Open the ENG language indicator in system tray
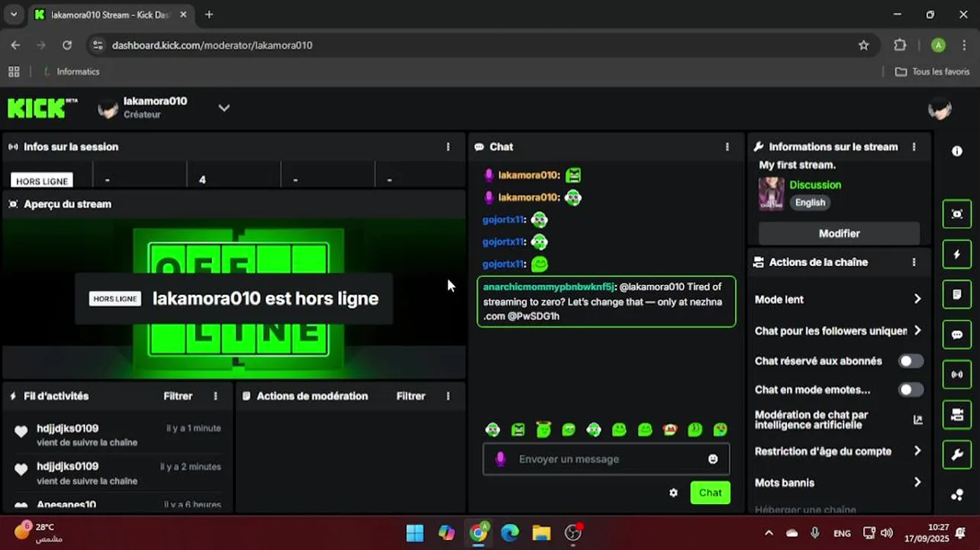 tap(842, 532)
